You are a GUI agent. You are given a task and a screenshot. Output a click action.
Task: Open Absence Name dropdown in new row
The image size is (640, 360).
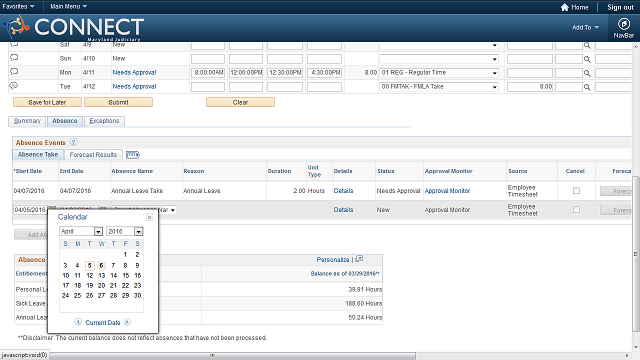(173, 210)
